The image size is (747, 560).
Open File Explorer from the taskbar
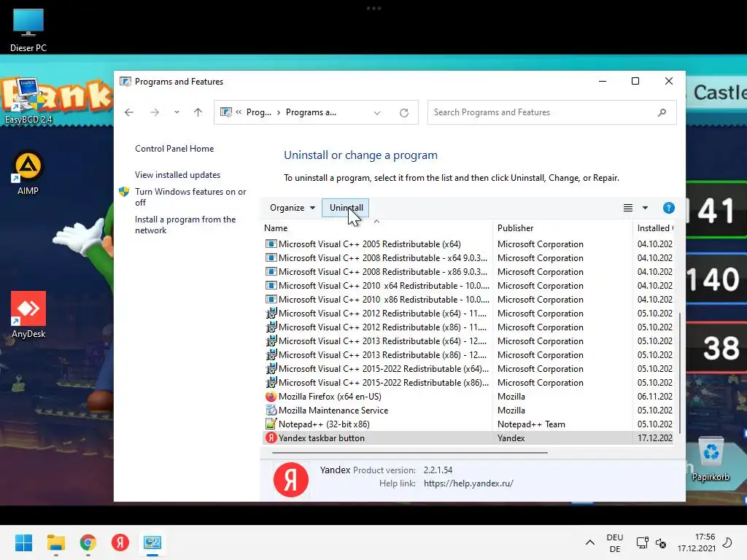coord(55,542)
